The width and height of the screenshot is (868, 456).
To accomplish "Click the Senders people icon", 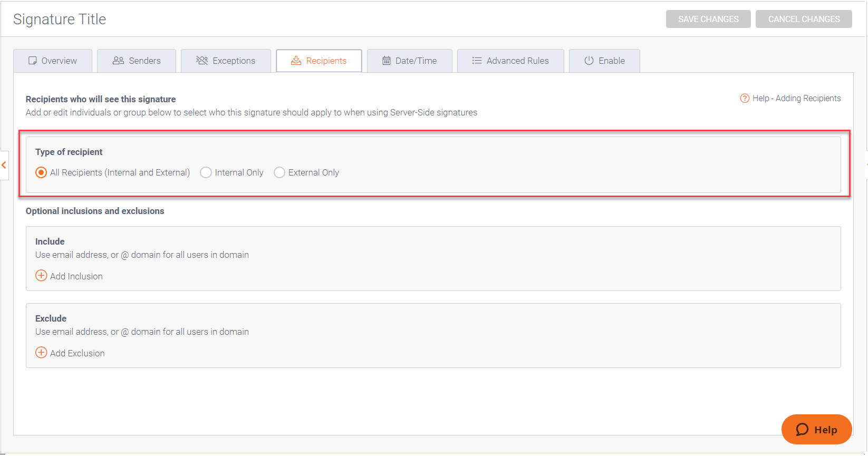I will coord(118,61).
